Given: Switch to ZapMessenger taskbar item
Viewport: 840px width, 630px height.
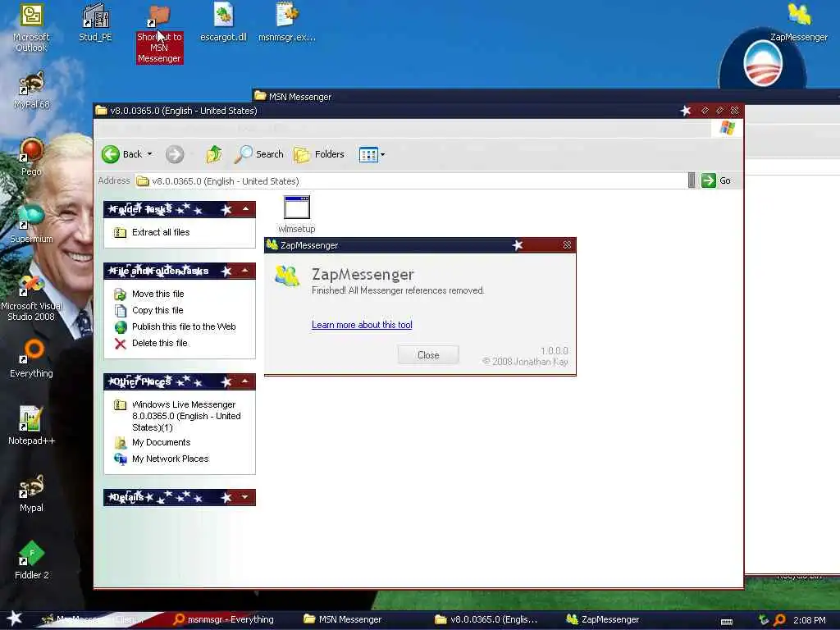Looking at the screenshot, I should [x=603, y=619].
